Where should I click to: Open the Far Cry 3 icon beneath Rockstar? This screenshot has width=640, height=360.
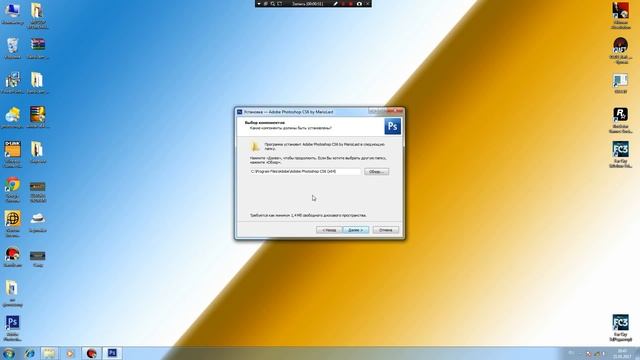point(620,155)
